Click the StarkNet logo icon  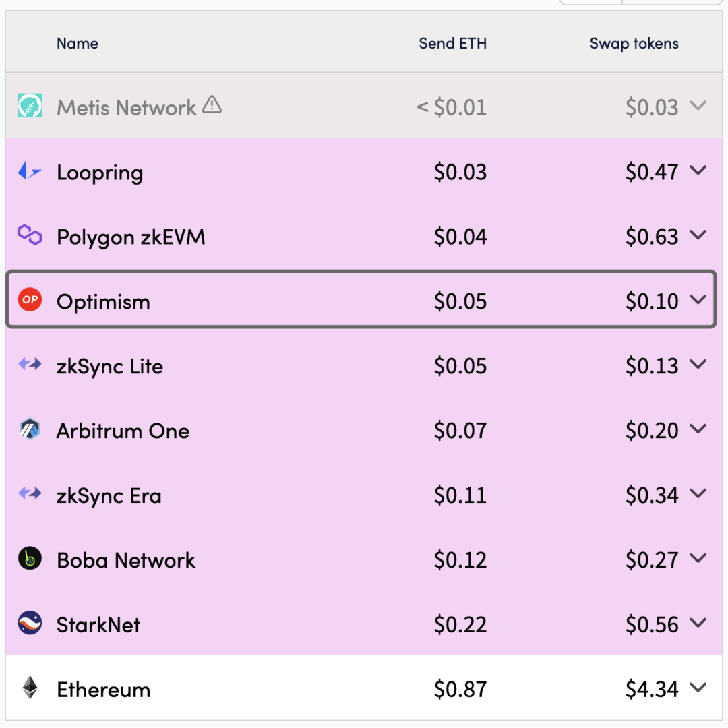click(x=29, y=624)
